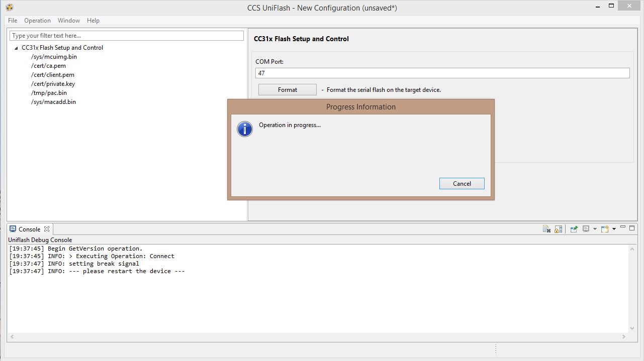Open the Operation menu
The width and height of the screenshot is (644, 361).
click(x=37, y=21)
